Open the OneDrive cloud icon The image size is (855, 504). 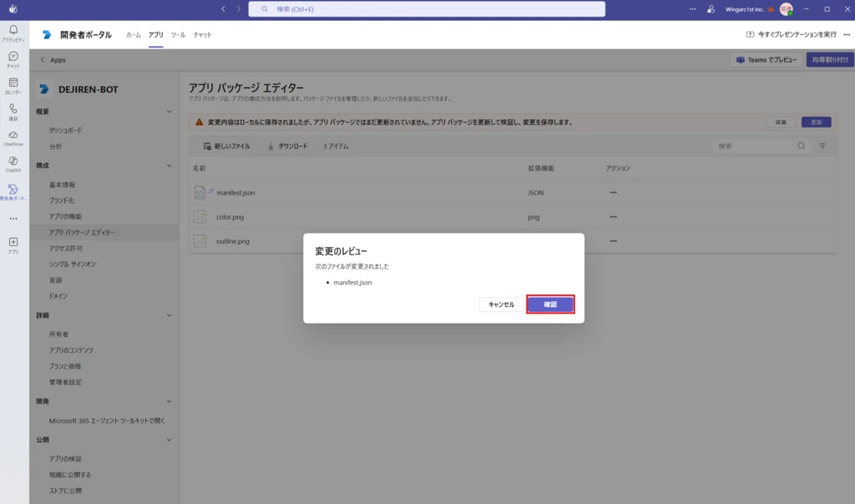[x=13, y=136]
